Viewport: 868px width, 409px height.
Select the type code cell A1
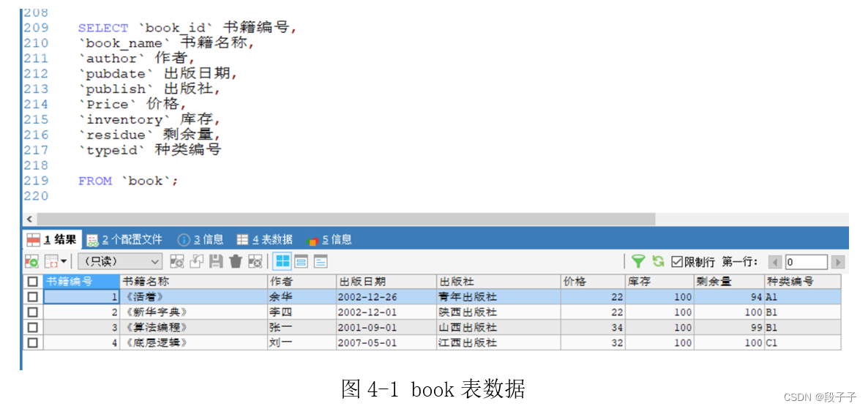(803, 297)
